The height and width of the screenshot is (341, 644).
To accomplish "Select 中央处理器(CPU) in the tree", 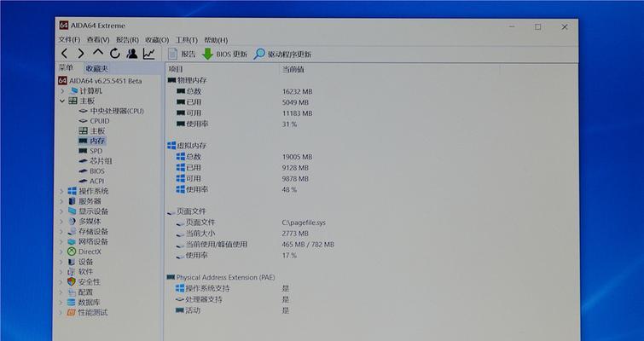I will (x=111, y=111).
